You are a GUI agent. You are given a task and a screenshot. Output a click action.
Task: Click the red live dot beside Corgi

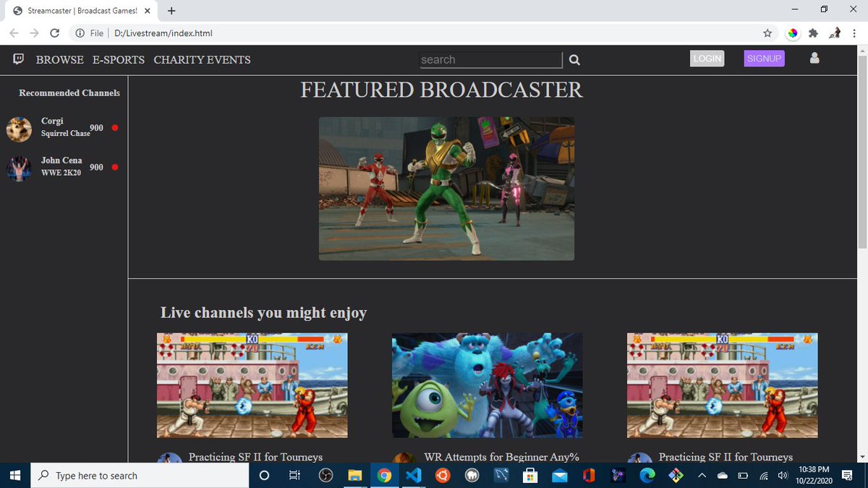tap(115, 128)
